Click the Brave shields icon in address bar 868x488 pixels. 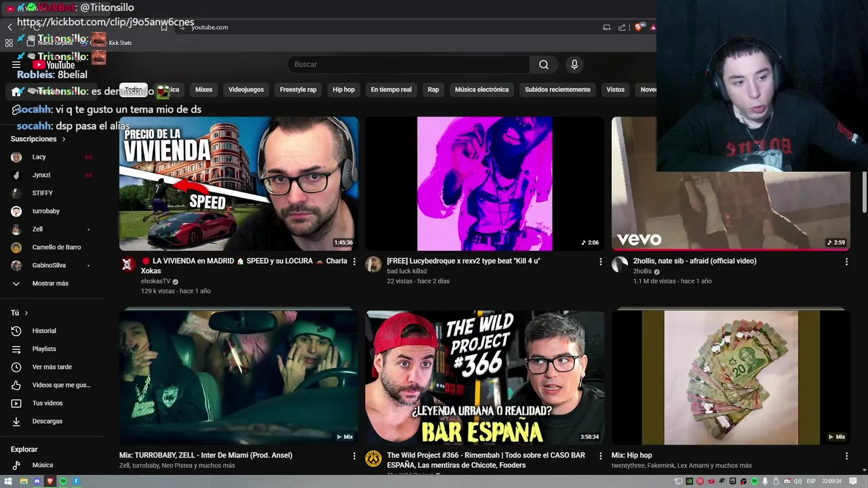coord(638,27)
